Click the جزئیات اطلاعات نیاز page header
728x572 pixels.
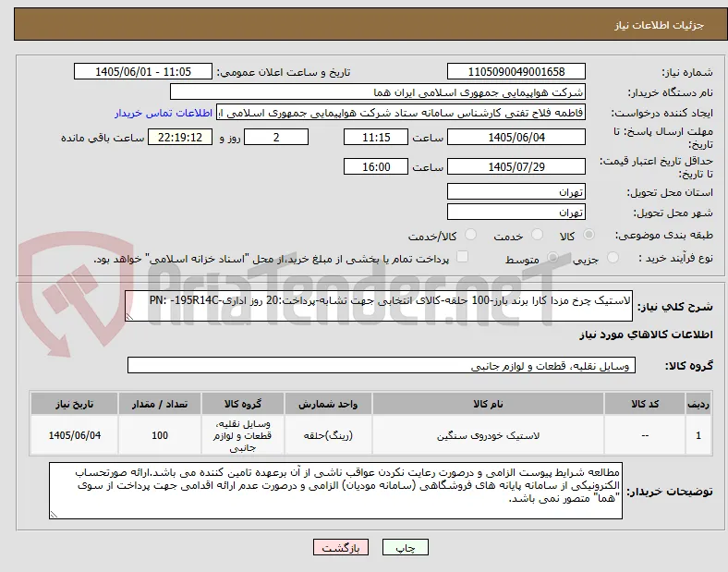[x=659, y=25]
